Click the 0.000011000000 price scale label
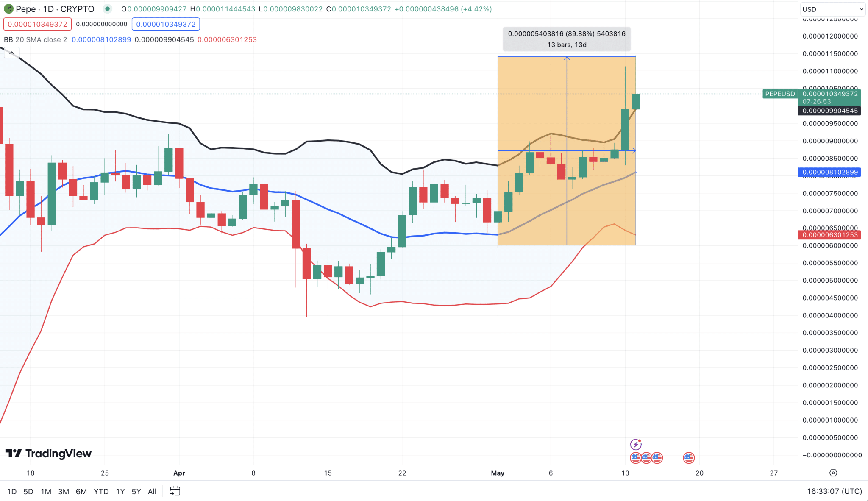Screen dimensions: 868x501 pos(830,71)
